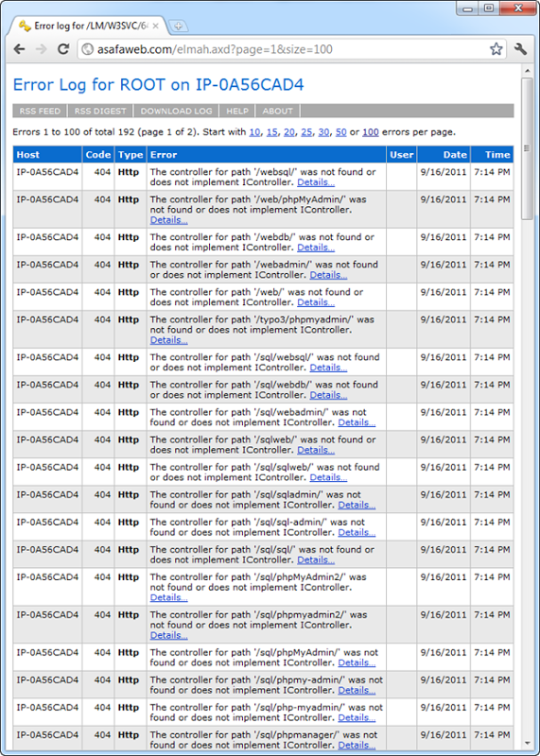
Task: Open Details for '/webdb/' error
Action: 316,248
